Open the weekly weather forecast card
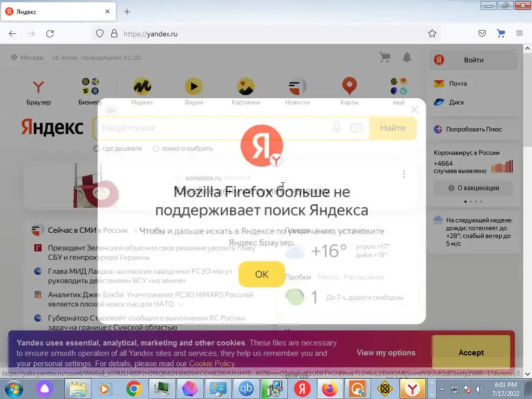Screen dimensions: 532x399 pos(473,232)
